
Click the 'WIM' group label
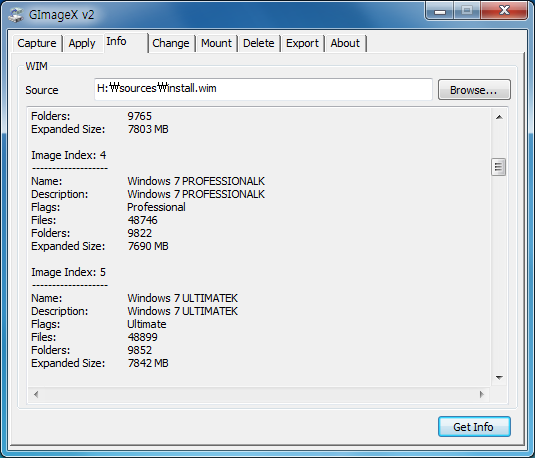pyautogui.click(x=37, y=66)
